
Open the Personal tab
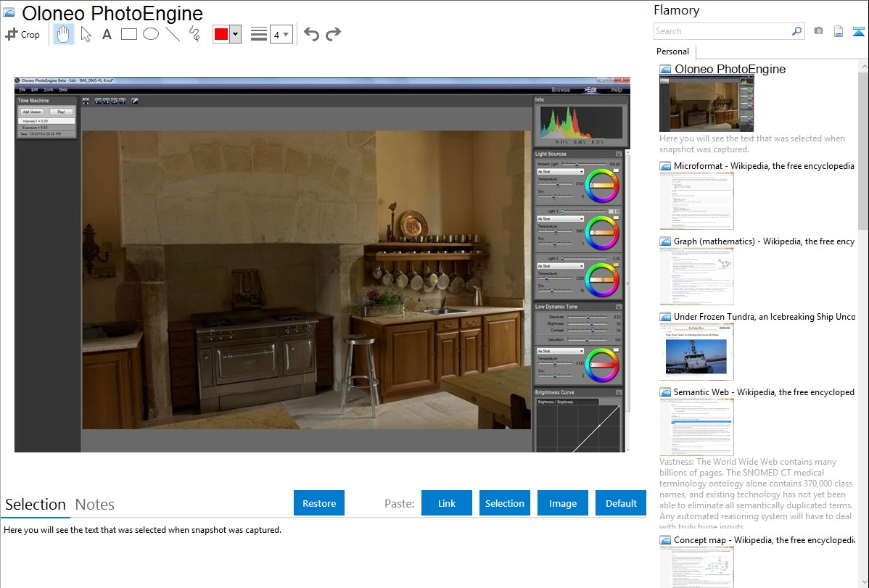click(x=672, y=51)
